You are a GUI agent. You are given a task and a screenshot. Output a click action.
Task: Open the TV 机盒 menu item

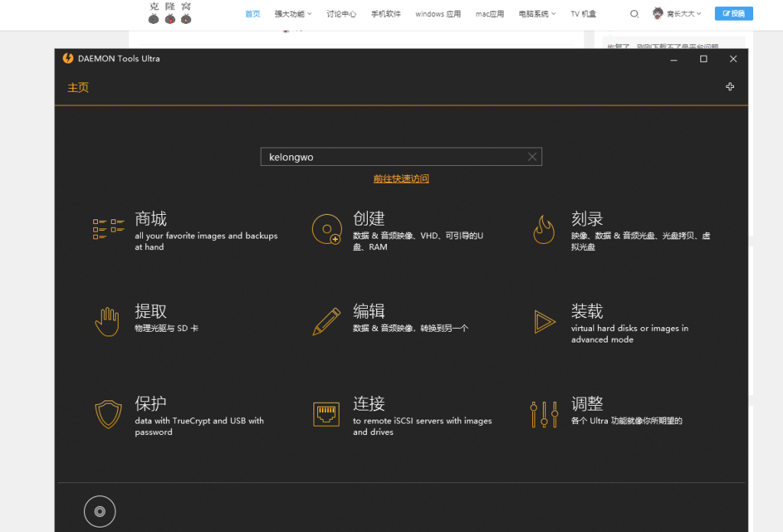tap(583, 14)
